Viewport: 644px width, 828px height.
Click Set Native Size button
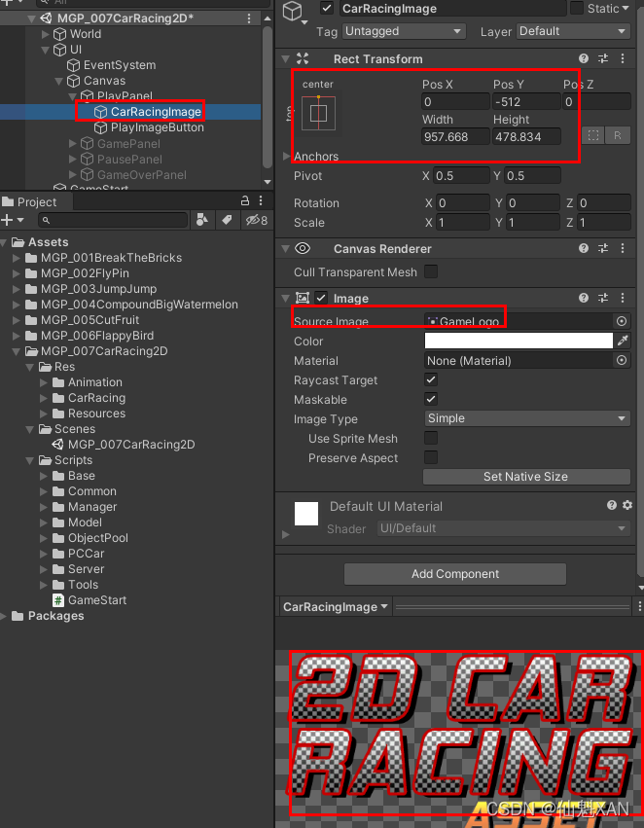click(x=526, y=477)
